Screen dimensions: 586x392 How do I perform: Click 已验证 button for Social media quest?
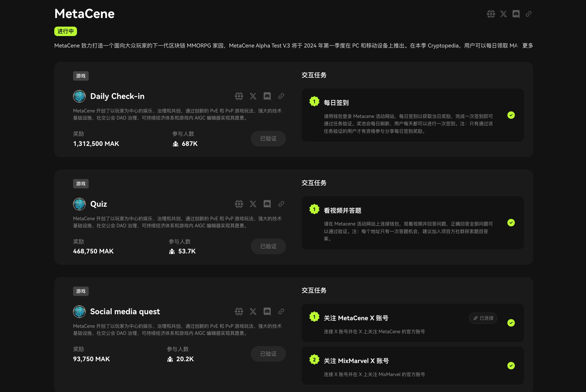coord(268,354)
